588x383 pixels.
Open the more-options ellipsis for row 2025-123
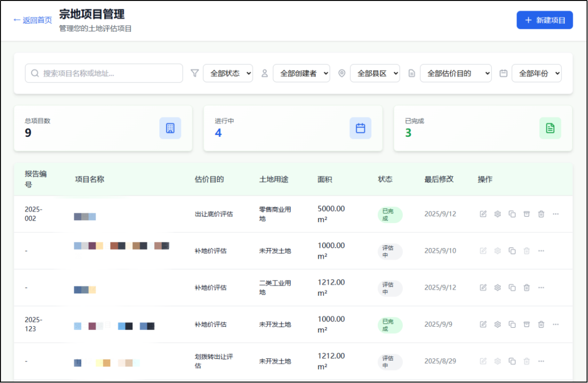[555, 324]
